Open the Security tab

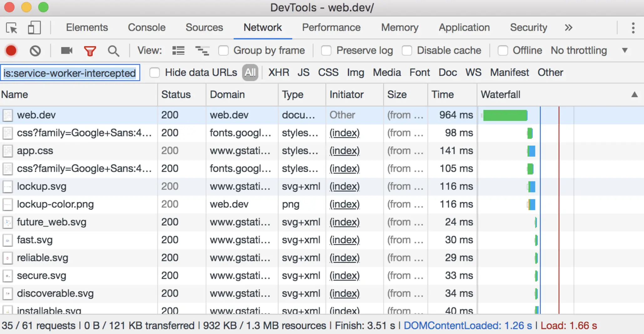point(529,28)
